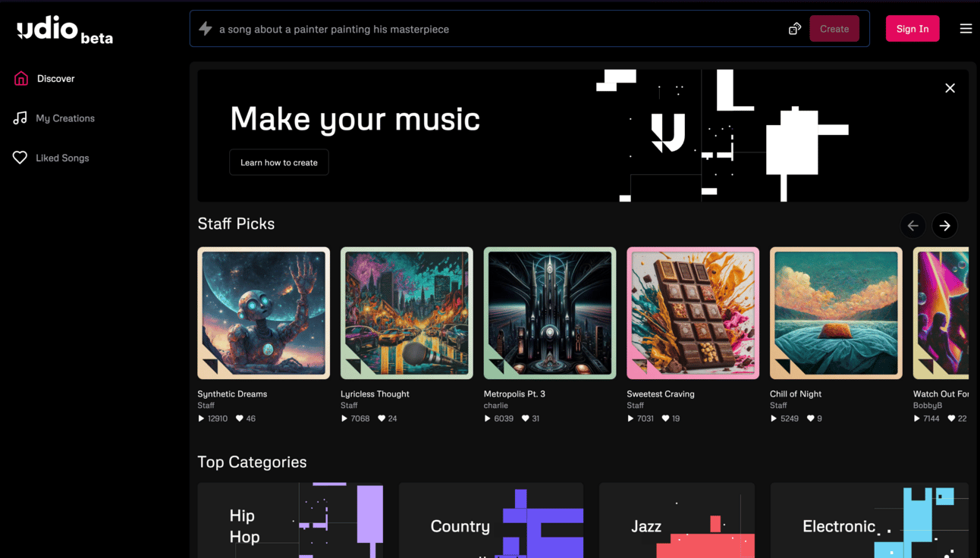Go to My Creations
980x558 pixels.
(54, 118)
